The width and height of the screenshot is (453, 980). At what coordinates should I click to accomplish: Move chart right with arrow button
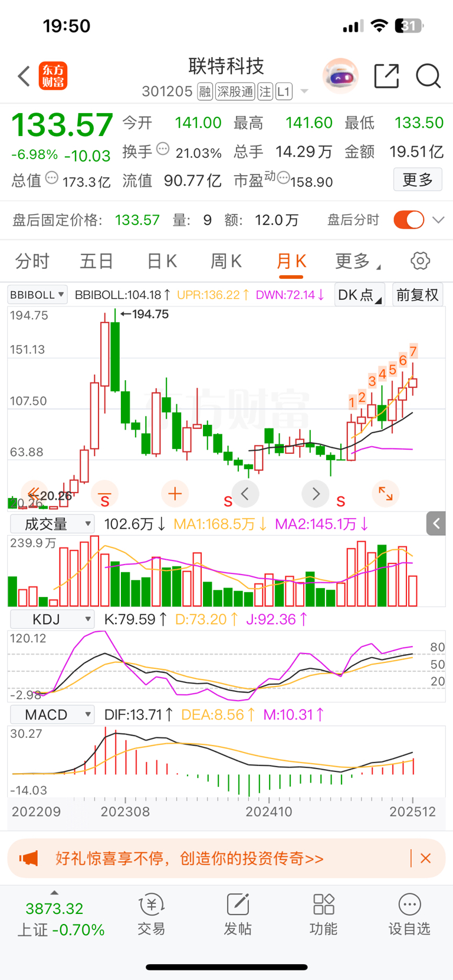pyautogui.click(x=316, y=493)
